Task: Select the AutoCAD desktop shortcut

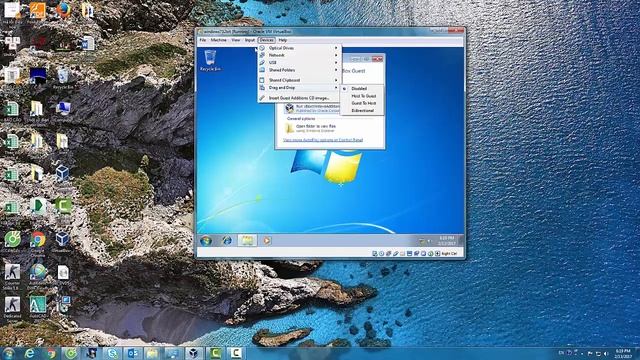Action: (38, 307)
